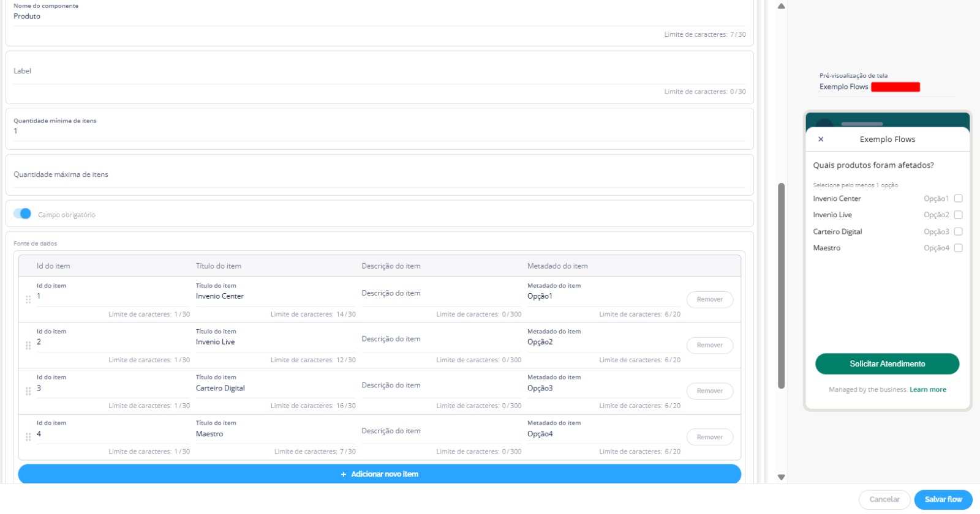Edit description field of Maestro row
Viewport: 980px width, 514px height.
click(441, 431)
